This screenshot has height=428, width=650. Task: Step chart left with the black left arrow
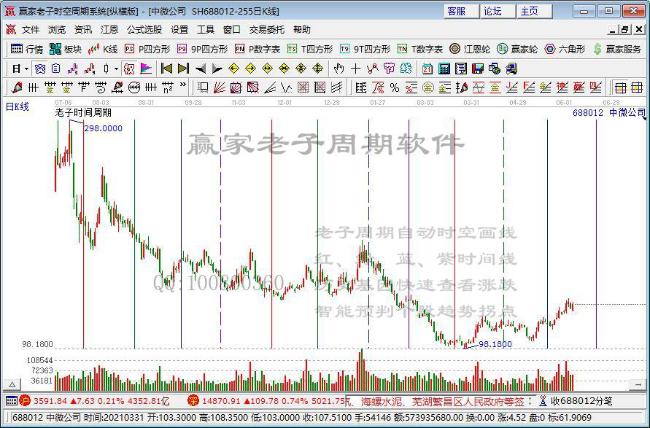tap(201, 68)
